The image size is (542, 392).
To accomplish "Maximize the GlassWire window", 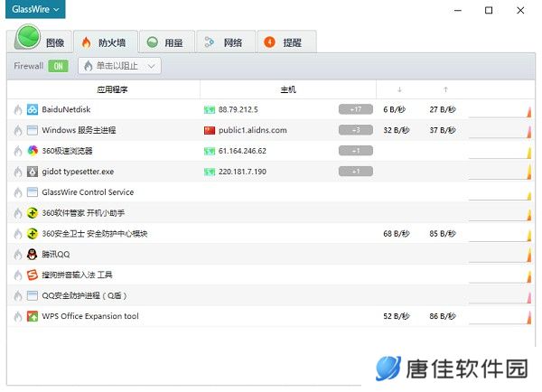I will pos(489,10).
